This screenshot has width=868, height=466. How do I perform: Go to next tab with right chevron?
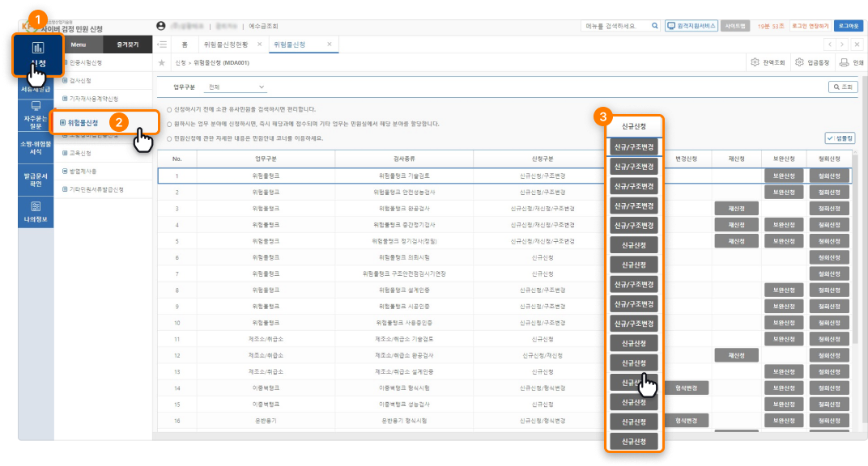pos(844,44)
